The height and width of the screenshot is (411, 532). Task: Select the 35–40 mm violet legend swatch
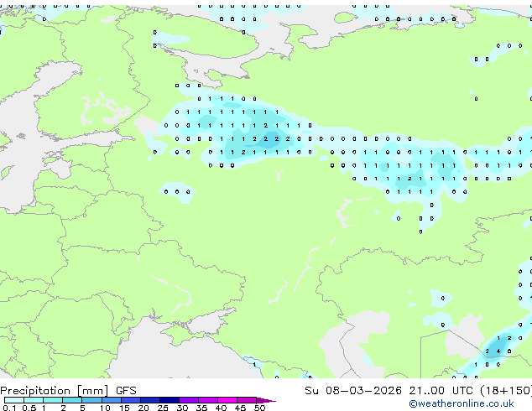[x=208, y=400]
